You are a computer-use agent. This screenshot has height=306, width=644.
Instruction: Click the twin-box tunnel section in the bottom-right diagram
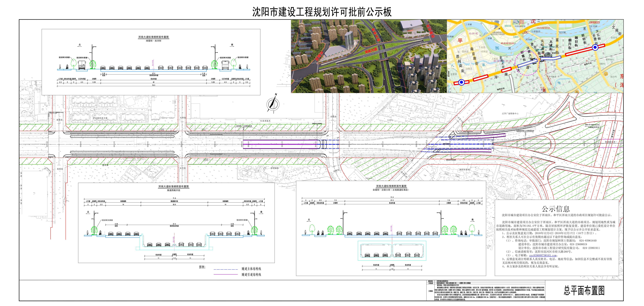point(392,251)
